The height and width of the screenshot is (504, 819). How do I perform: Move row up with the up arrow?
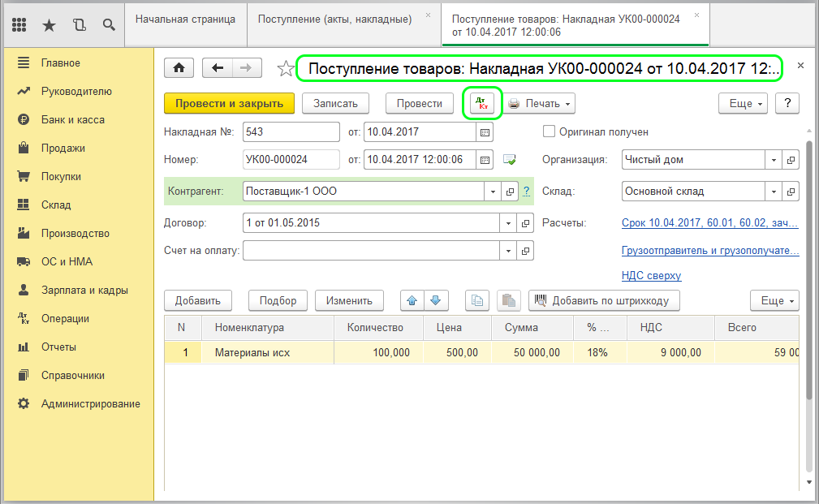pyautogui.click(x=412, y=300)
